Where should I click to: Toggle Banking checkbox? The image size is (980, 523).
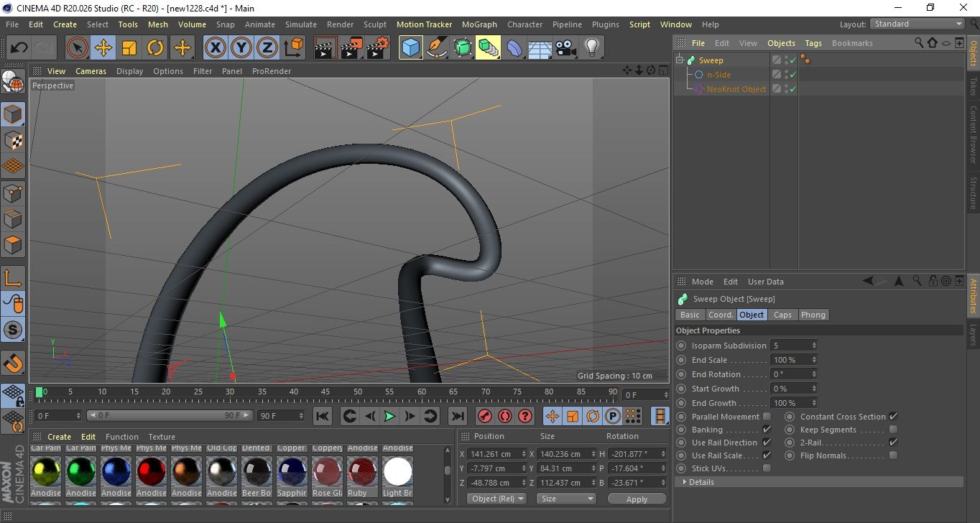(x=767, y=430)
